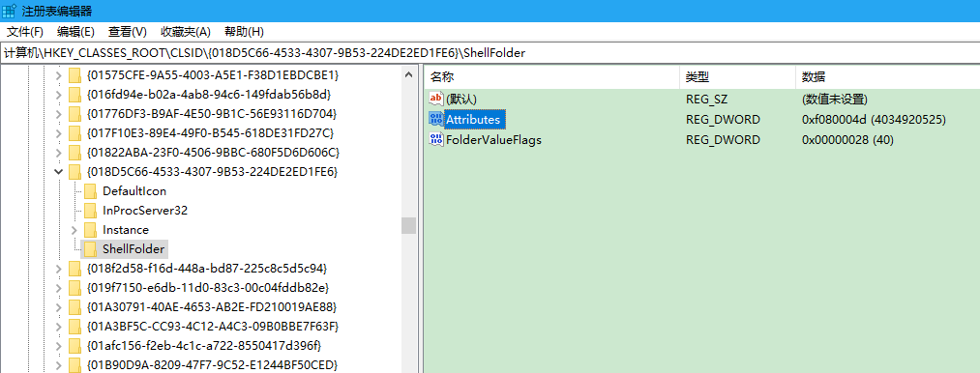Expand the {01A30791-40AE-4653-AB2E-FD210019AE88} key
Image resolution: width=980 pixels, height=373 pixels.
pos(58,307)
